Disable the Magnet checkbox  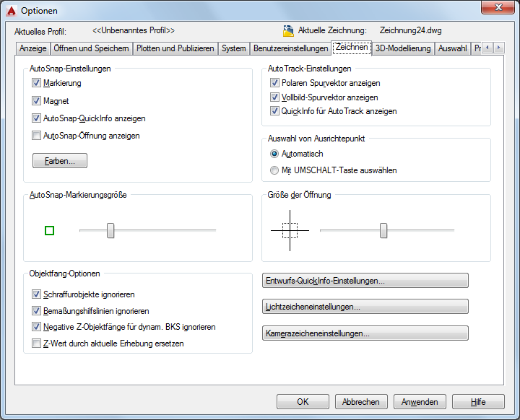click(x=37, y=101)
